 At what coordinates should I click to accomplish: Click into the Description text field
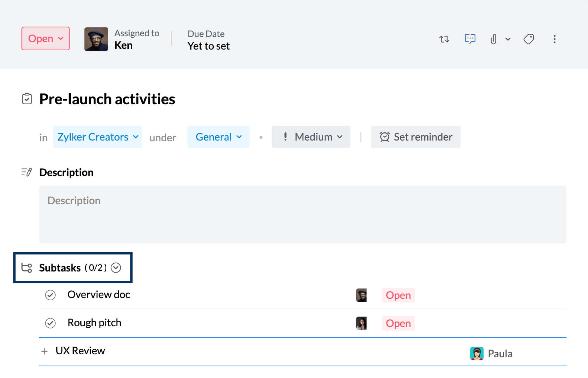click(x=303, y=215)
